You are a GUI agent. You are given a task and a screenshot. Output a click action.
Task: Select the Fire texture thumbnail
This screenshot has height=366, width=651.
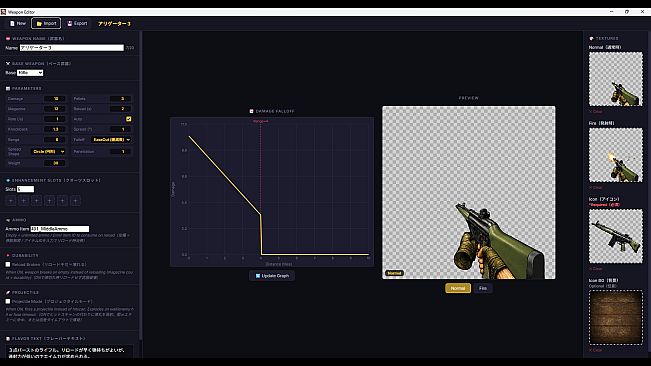pos(616,155)
